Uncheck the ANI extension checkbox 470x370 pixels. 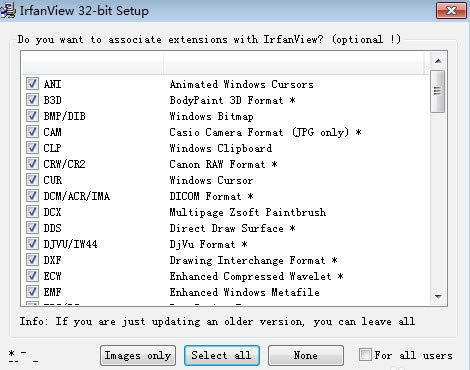click(x=32, y=84)
